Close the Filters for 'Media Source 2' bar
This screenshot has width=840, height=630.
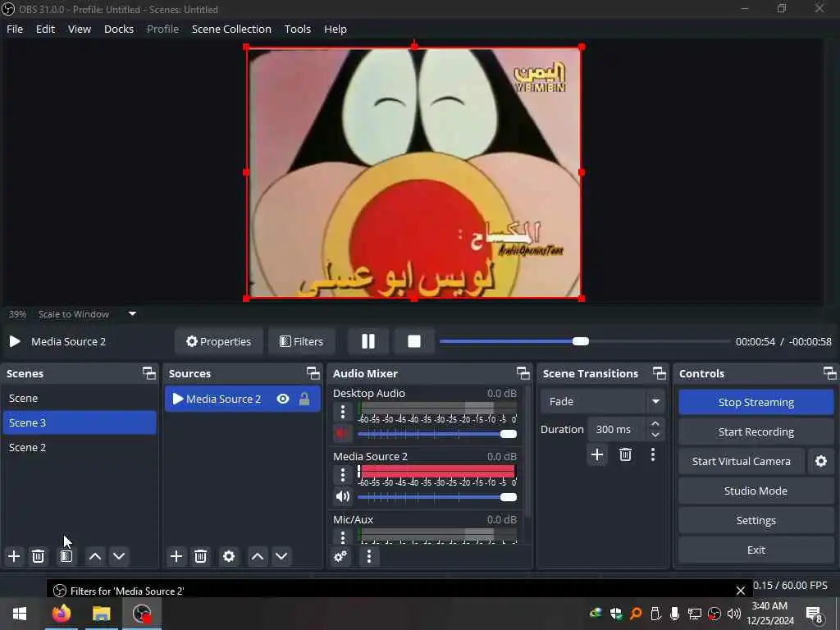pyautogui.click(x=741, y=591)
